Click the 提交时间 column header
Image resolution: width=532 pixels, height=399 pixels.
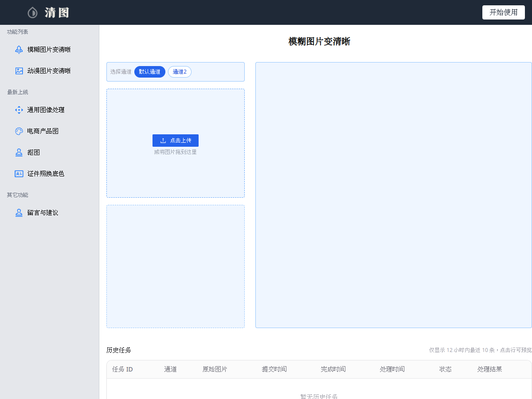[x=274, y=369]
